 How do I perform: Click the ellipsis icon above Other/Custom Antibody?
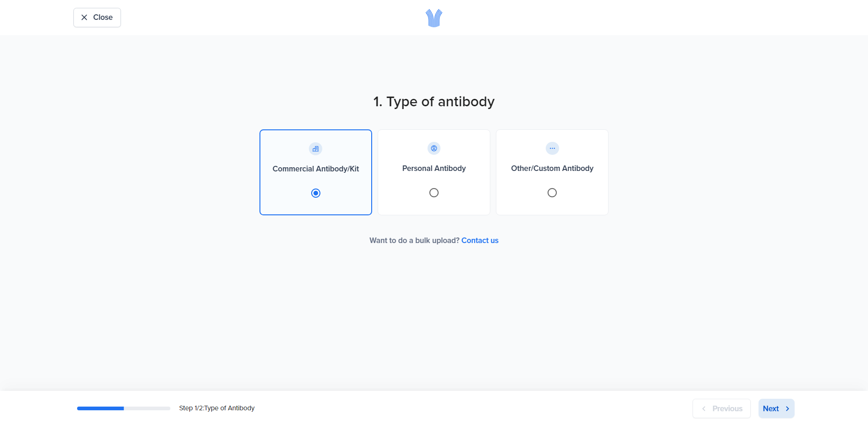point(552,148)
